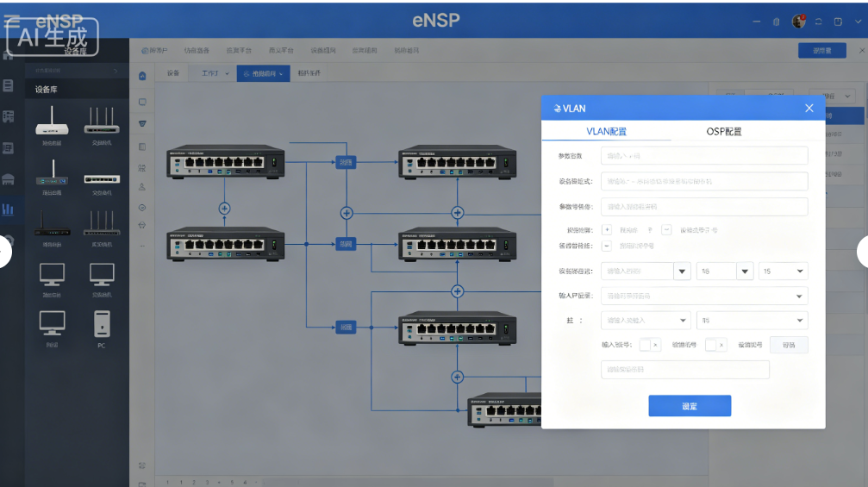Screen dimensions: 868x487
Task: Toggle the minus checkbox in third option row
Action: click(x=607, y=246)
